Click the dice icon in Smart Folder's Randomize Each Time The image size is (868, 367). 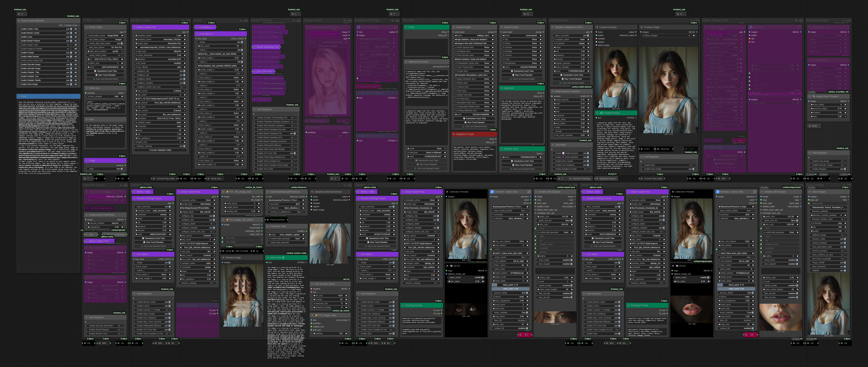(95, 71)
